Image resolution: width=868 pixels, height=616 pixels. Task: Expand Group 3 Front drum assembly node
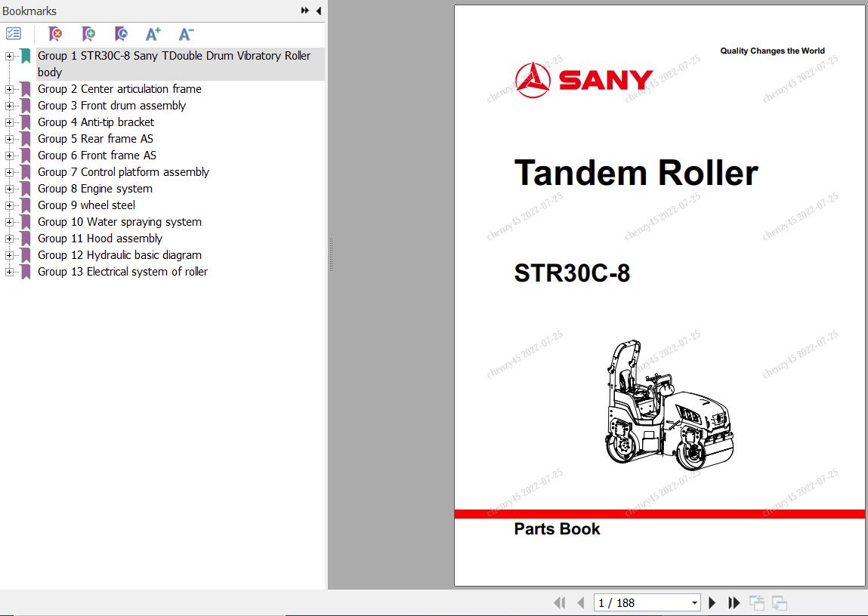click(x=9, y=106)
